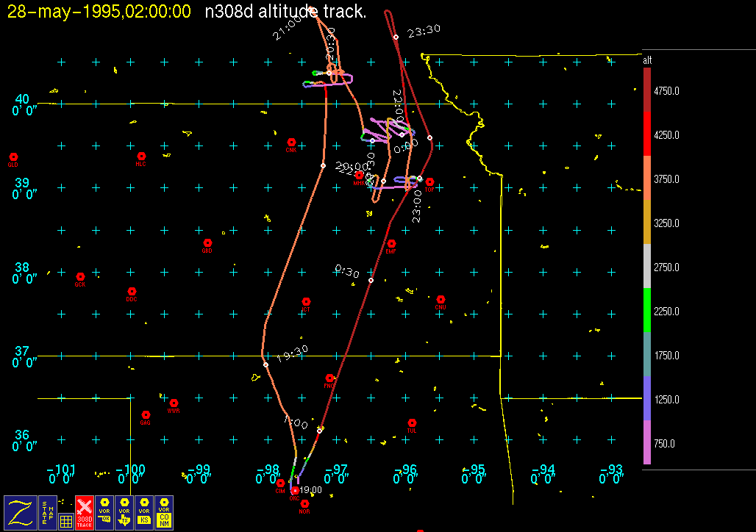Click the dark red 4750.0 altitude band
The height and width of the screenshot is (532, 756).
647,90
